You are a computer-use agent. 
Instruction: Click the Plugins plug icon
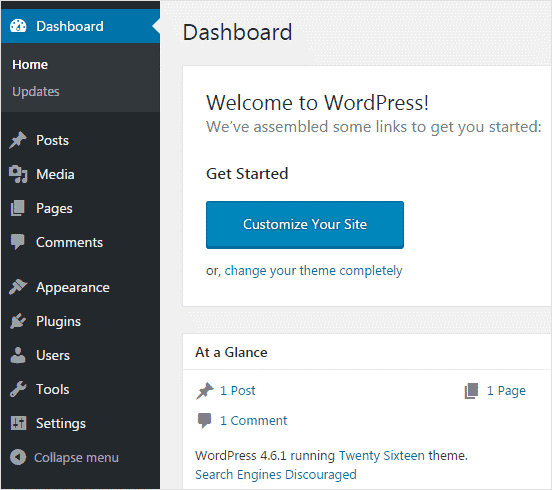[18, 321]
